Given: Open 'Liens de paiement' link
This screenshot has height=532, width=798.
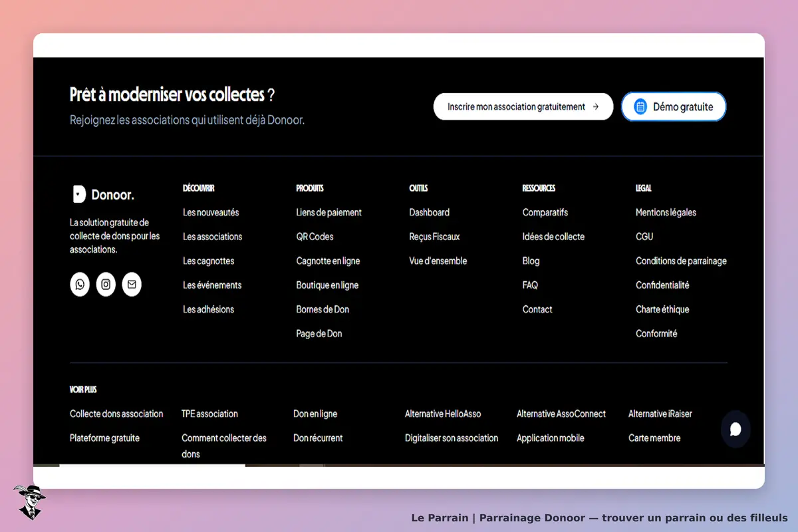Looking at the screenshot, I should click(329, 213).
